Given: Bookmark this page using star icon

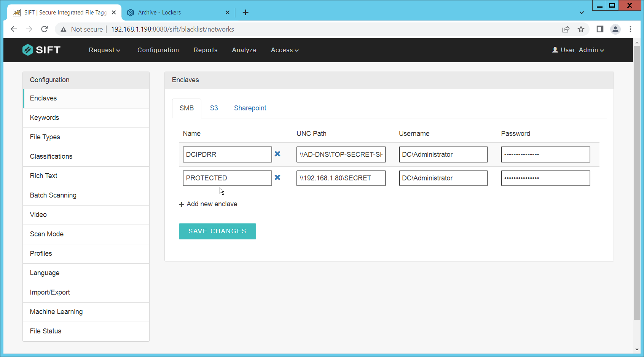Looking at the screenshot, I should pyautogui.click(x=581, y=29).
